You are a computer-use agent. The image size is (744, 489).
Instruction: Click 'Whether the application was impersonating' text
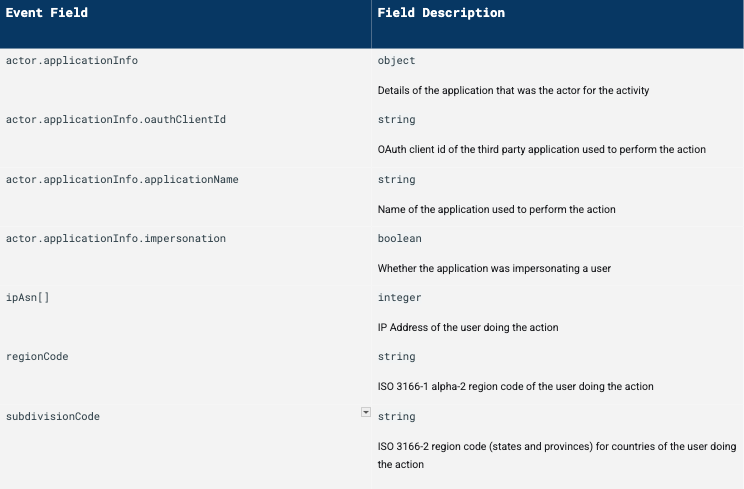click(x=494, y=269)
